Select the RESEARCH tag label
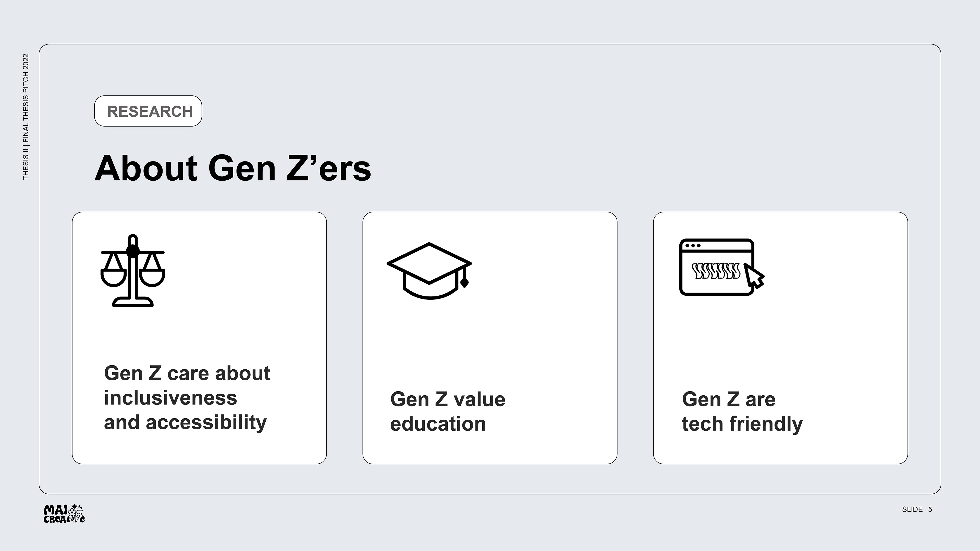The height and width of the screenshot is (551, 980). click(x=148, y=111)
